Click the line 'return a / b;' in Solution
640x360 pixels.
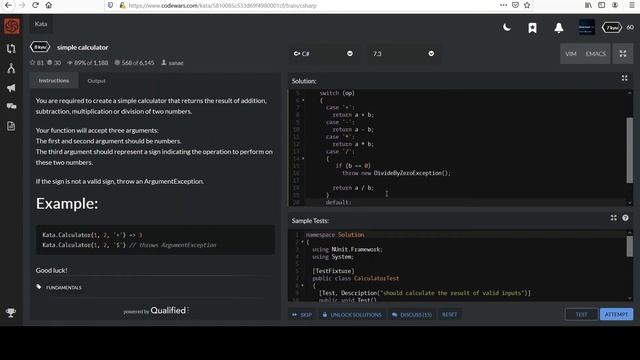point(353,188)
